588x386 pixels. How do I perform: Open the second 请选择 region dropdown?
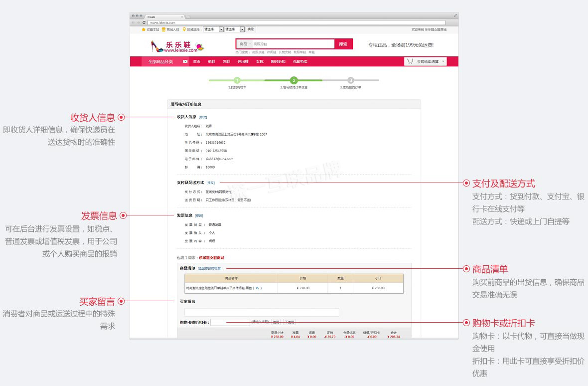point(242,29)
